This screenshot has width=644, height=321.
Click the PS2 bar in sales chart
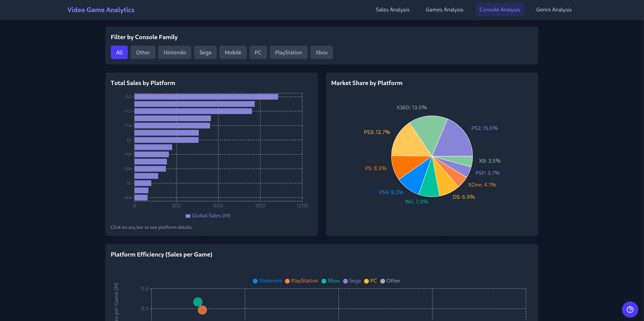206,97
